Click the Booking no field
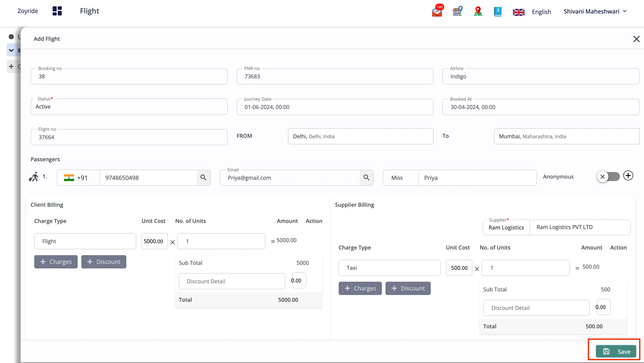This screenshot has height=363, width=644. point(129,76)
